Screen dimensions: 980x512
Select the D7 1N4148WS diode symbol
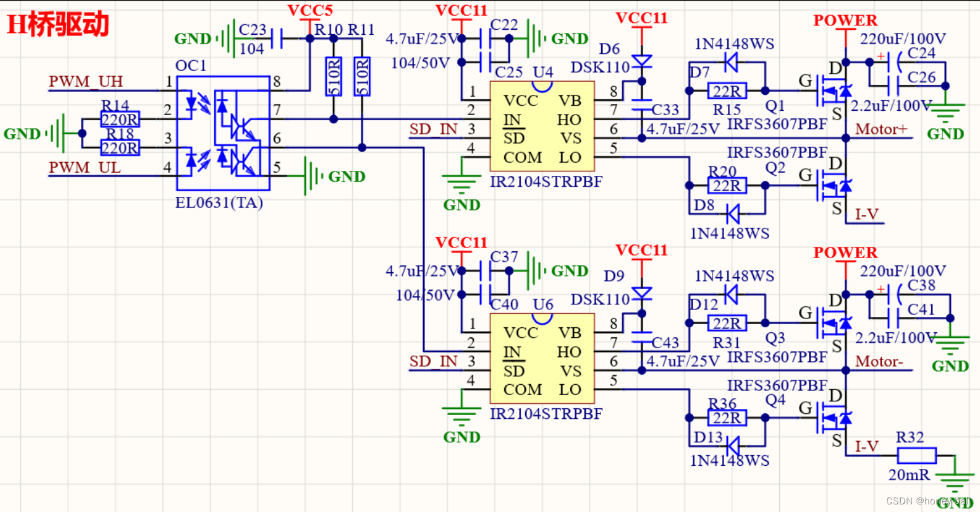(731, 62)
